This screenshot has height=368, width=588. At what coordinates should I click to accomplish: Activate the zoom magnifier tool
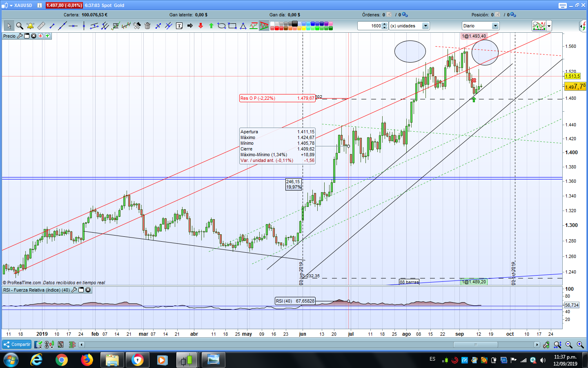coord(19,26)
